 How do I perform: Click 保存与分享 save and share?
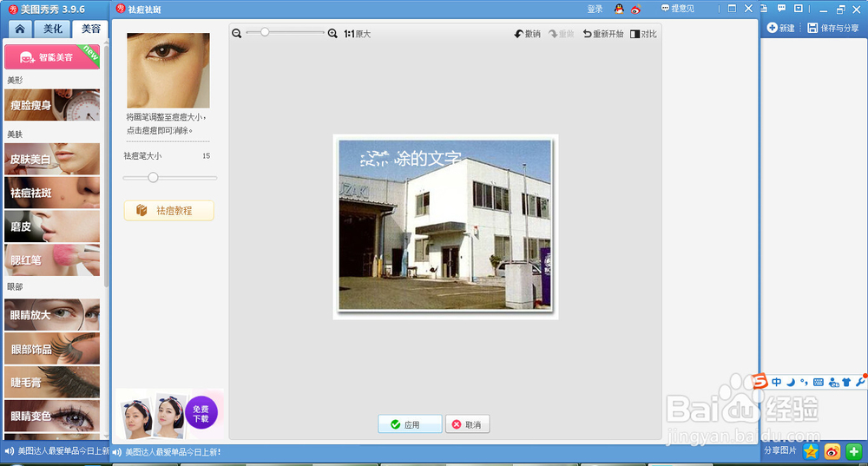tap(832, 28)
